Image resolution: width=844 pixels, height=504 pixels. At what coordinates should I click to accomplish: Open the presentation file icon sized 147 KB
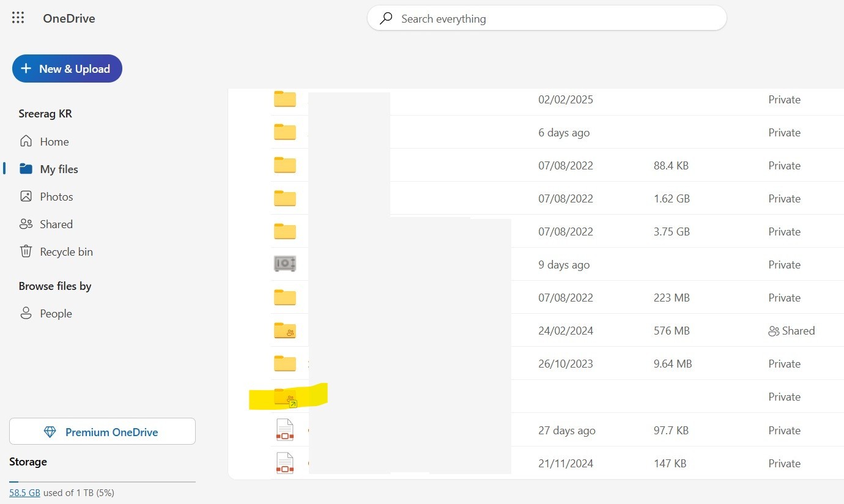click(x=285, y=463)
